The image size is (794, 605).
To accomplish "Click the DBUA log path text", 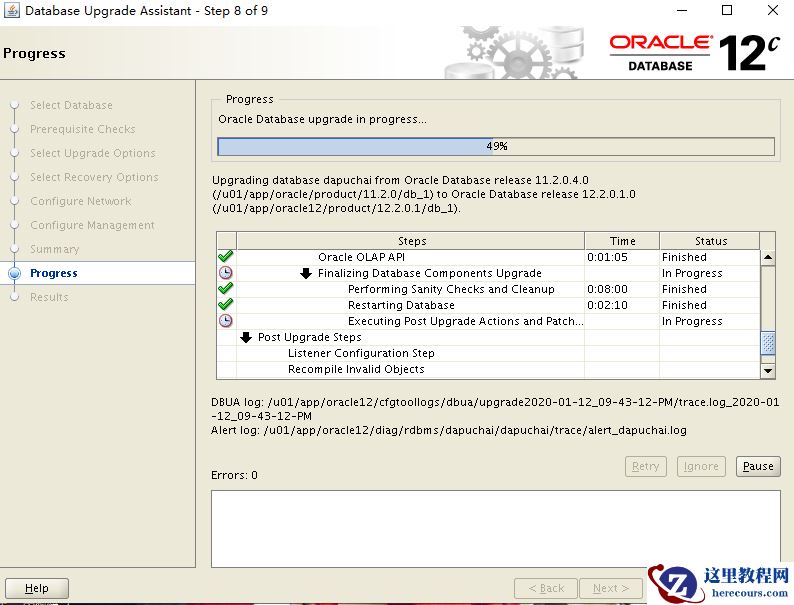I will tap(495, 409).
